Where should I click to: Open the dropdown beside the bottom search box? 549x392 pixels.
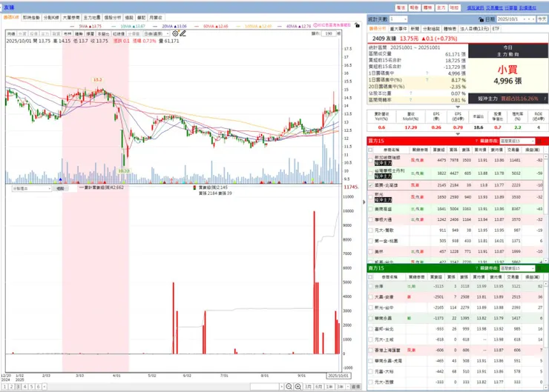(281, 386)
